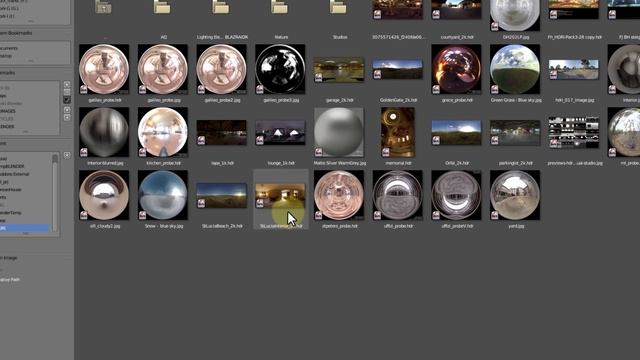The image size is (640, 360).
Task: Select the highlighted StLucia interior panorama
Action: (280, 196)
